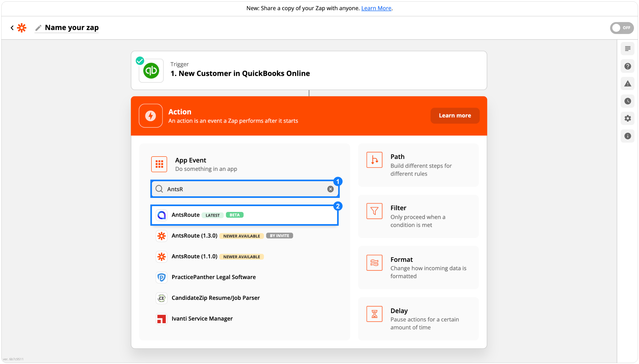
Task: Open trigger step 'New Customer in QuickBooks Online'
Action: coord(309,70)
